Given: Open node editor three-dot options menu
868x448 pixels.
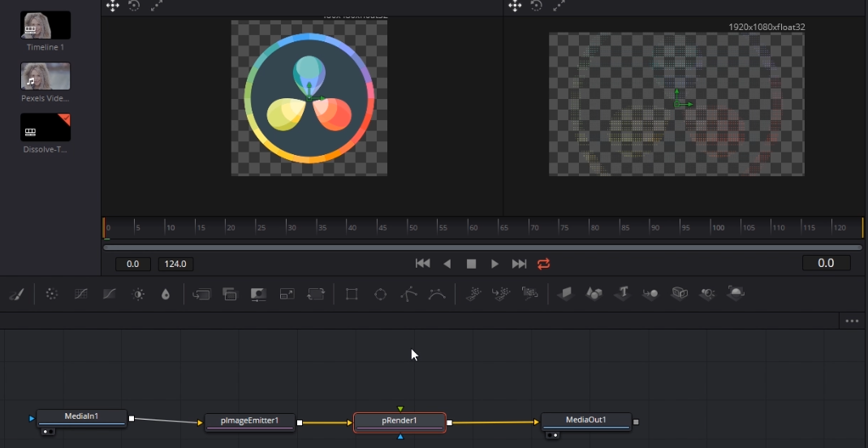Looking at the screenshot, I should (852, 321).
